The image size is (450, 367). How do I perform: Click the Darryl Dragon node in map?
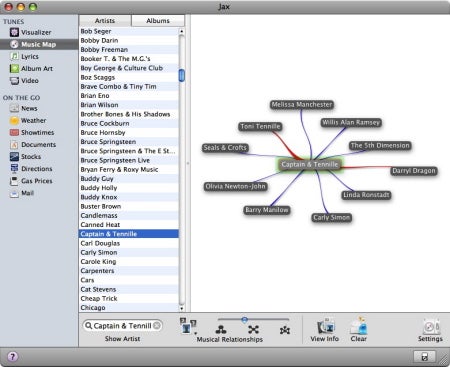pyautogui.click(x=414, y=171)
